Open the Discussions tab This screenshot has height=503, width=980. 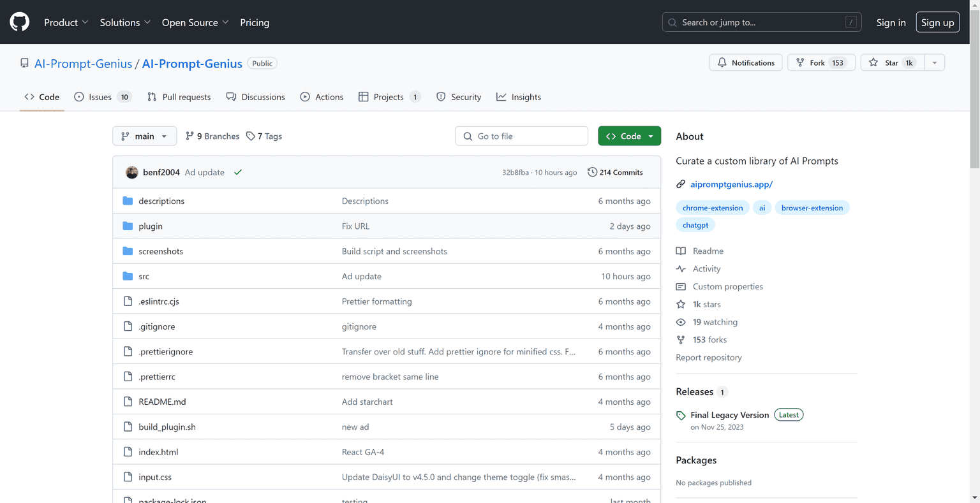[255, 97]
